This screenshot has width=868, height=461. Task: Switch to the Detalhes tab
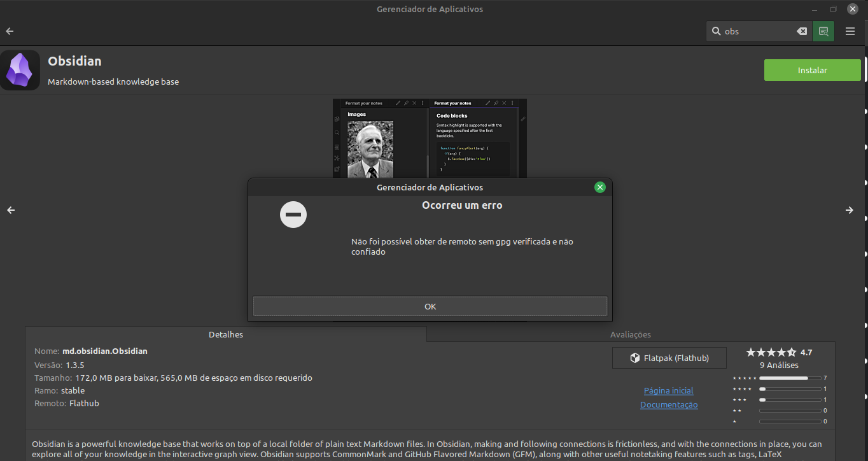[226, 334]
